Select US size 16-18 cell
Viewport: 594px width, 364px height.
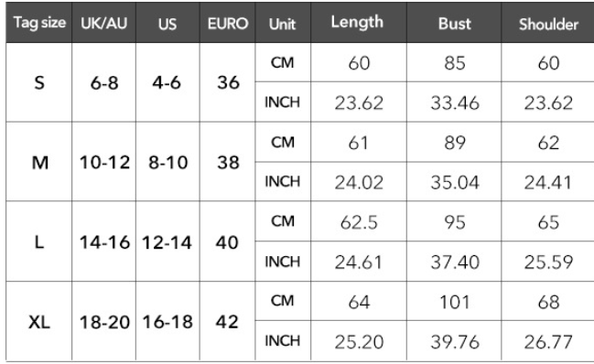[167, 322]
